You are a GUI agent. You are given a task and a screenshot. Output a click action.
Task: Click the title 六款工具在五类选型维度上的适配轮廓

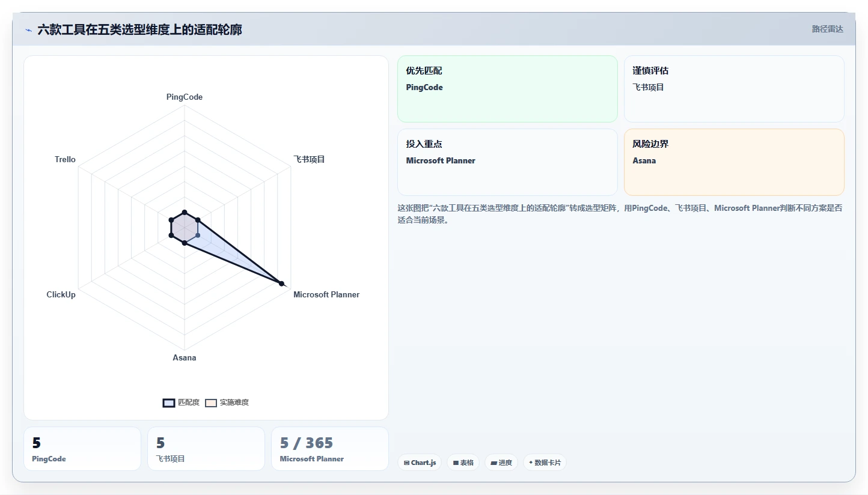click(139, 29)
